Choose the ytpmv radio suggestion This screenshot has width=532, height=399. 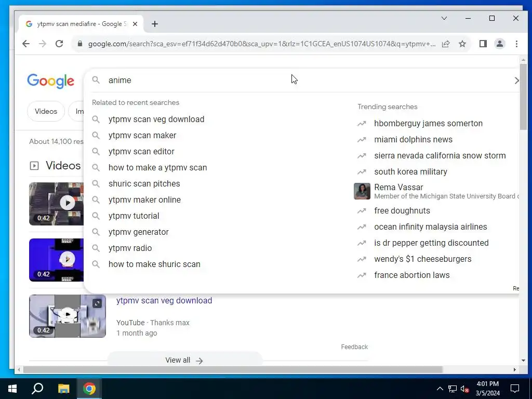[x=130, y=248]
